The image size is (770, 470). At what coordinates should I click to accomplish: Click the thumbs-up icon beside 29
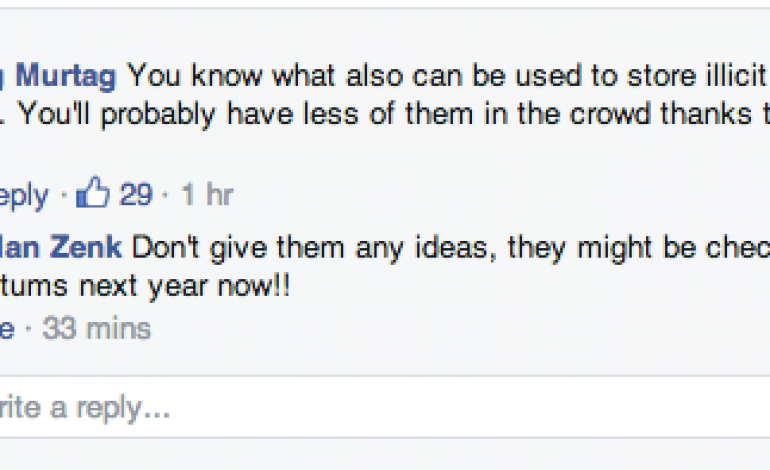93,193
